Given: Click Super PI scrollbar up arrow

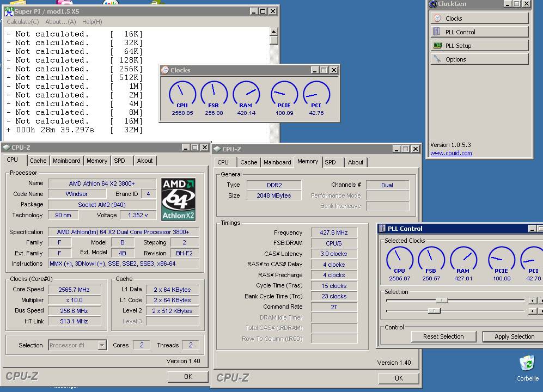Looking at the screenshot, I should [x=273, y=32].
